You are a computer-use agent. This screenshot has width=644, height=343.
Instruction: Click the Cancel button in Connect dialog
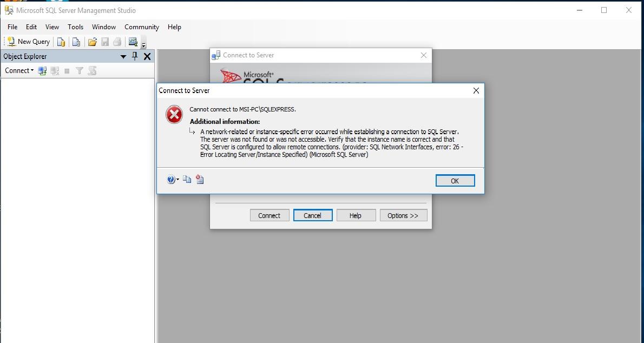point(313,216)
